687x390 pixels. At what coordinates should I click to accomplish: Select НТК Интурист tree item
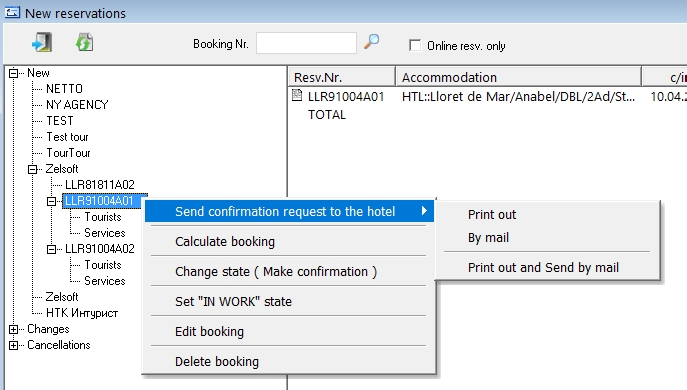tap(82, 313)
